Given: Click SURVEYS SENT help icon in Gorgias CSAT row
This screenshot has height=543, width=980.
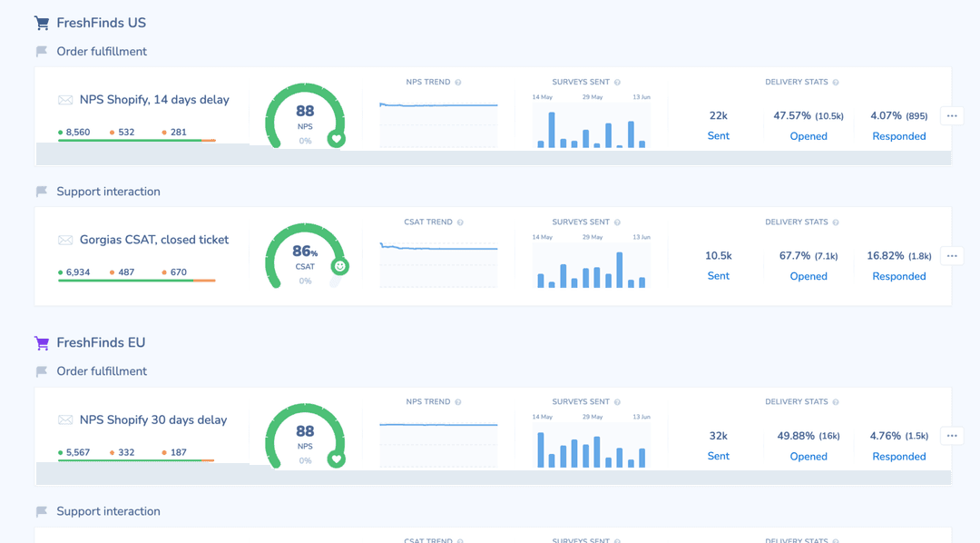Looking at the screenshot, I should 618,222.
